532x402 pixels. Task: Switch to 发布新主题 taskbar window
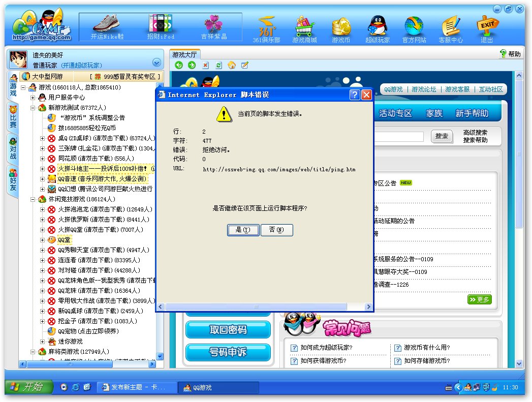(137, 387)
